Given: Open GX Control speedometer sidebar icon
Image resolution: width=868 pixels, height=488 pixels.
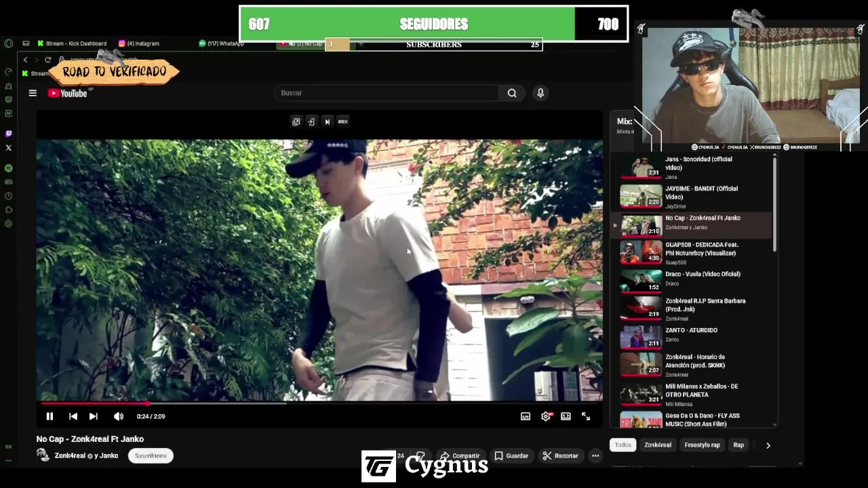Looking at the screenshot, I should [x=8, y=72].
